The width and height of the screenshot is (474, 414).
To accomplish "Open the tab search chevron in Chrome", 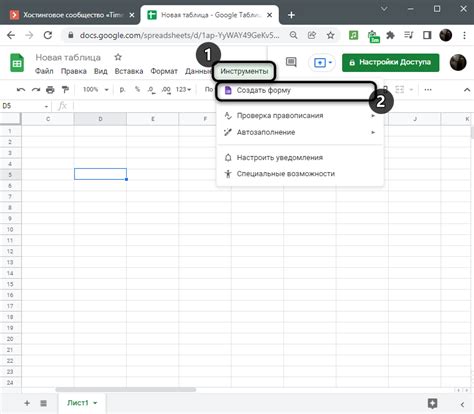I will click(x=384, y=9).
